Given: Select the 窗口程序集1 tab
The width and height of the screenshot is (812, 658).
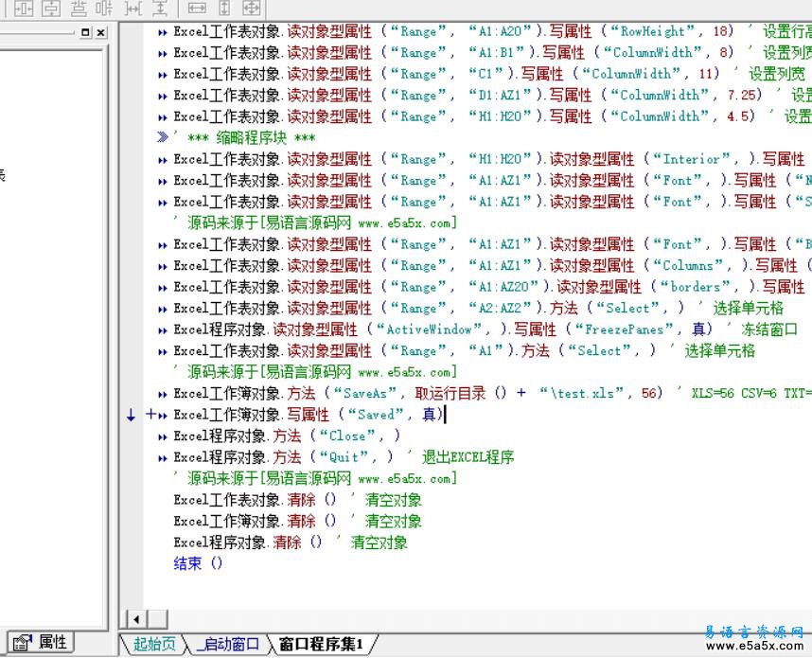Looking at the screenshot, I should (x=321, y=644).
